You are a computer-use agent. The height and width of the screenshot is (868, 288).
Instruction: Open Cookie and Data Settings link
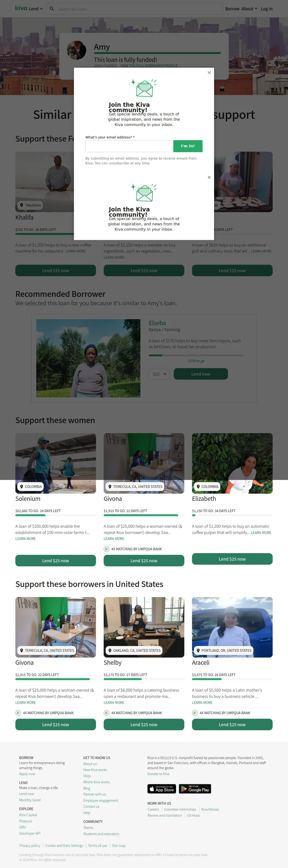click(x=64, y=845)
